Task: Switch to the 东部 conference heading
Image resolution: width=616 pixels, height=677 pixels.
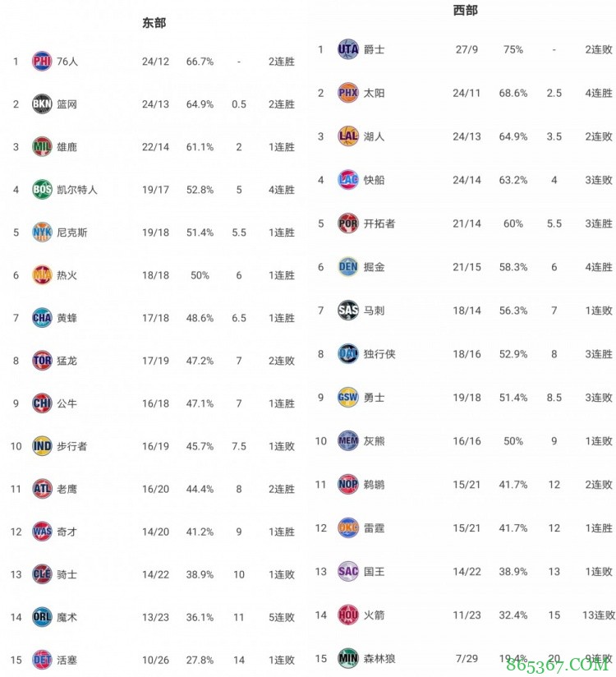Action: click(x=154, y=23)
